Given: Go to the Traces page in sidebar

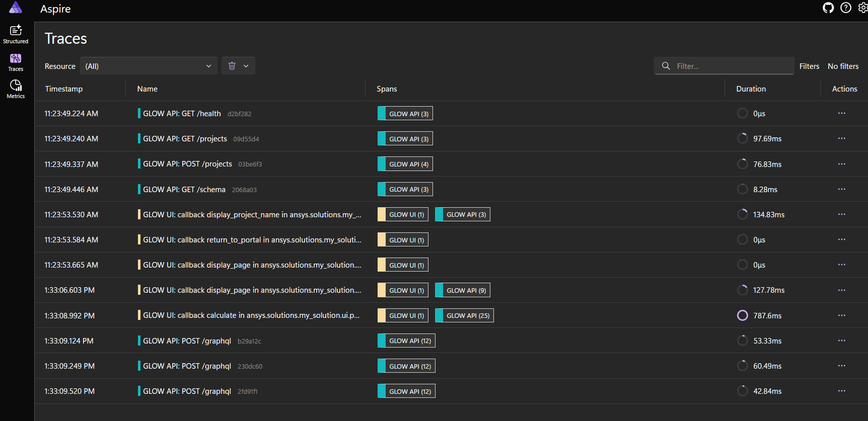Looking at the screenshot, I should (16, 62).
